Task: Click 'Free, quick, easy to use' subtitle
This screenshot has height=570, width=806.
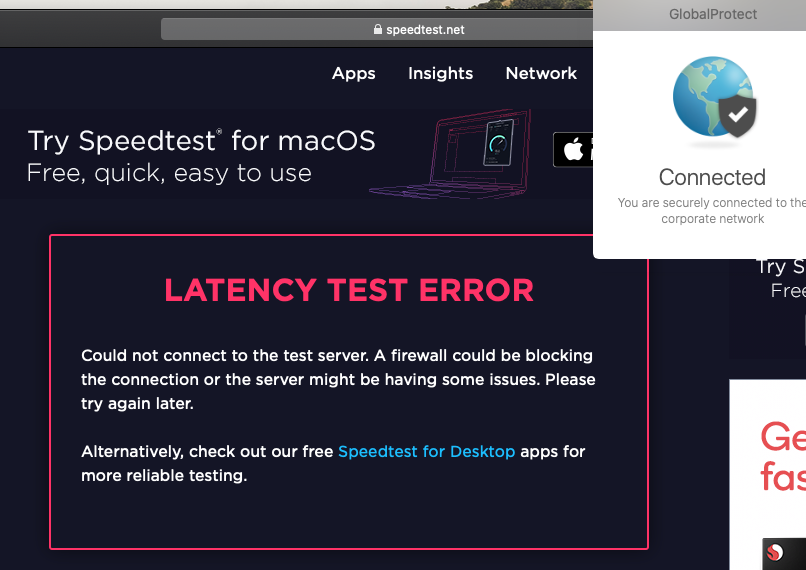Action: click(169, 173)
